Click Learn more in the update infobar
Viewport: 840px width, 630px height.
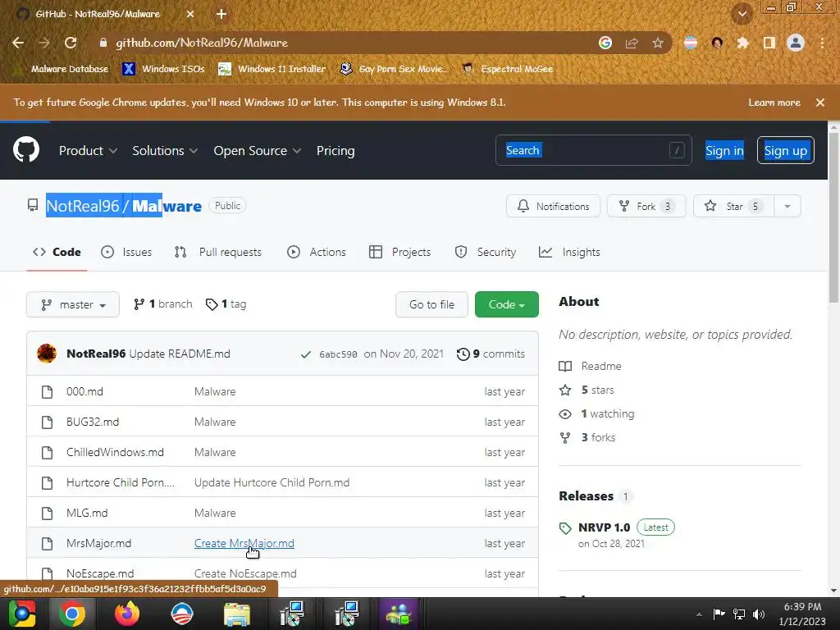click(774, 103)
